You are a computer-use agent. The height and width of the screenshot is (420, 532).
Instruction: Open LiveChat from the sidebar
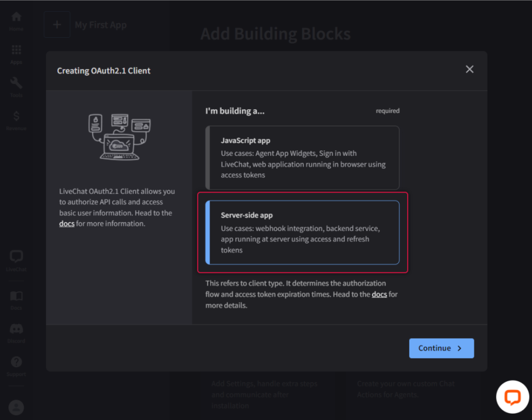16,260
